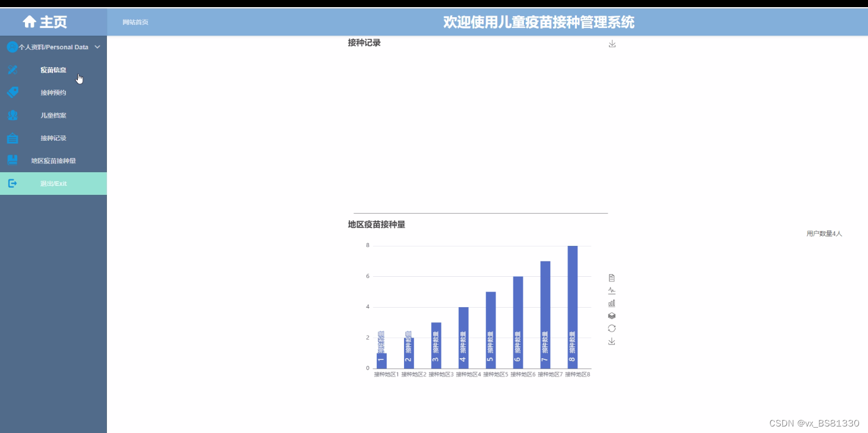Expand the 个人资料/Personal Data chevron
This screenshot has height=433, width=868.
(97, 47)
